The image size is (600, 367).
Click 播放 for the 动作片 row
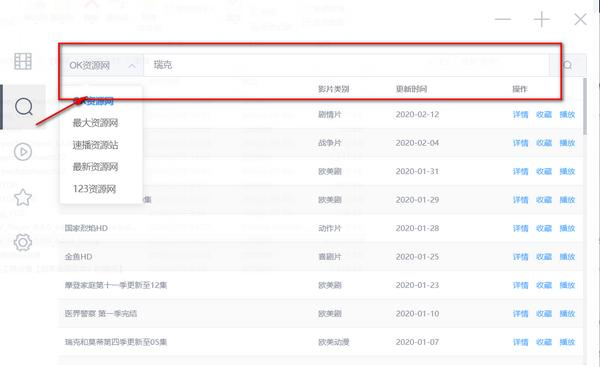pos(567,228)
